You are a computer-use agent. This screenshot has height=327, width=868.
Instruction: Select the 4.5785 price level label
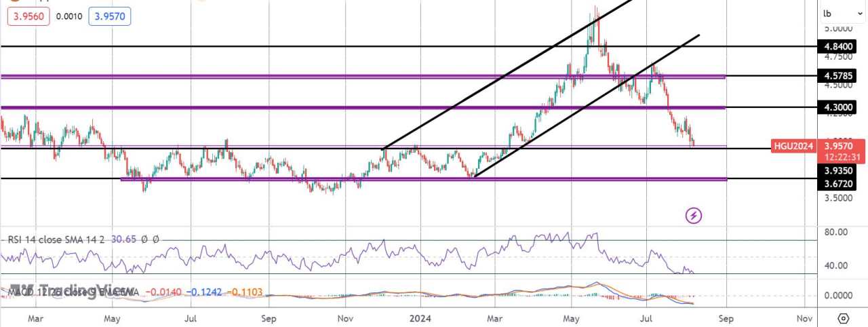[835, 77]
